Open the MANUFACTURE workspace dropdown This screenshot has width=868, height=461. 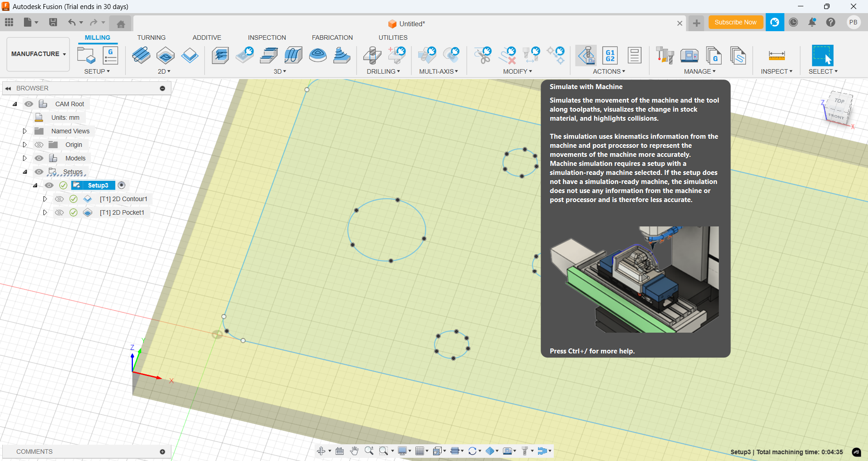tap(38, 54)
